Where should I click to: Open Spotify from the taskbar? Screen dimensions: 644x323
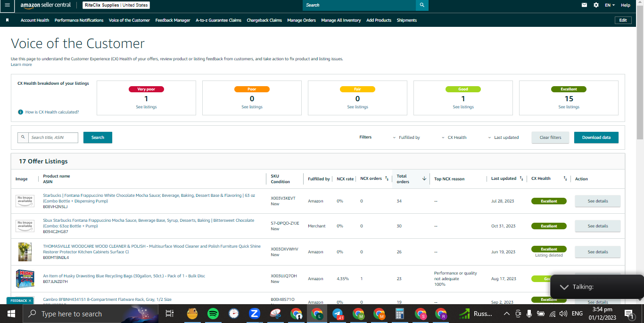(x=213, y=314)
